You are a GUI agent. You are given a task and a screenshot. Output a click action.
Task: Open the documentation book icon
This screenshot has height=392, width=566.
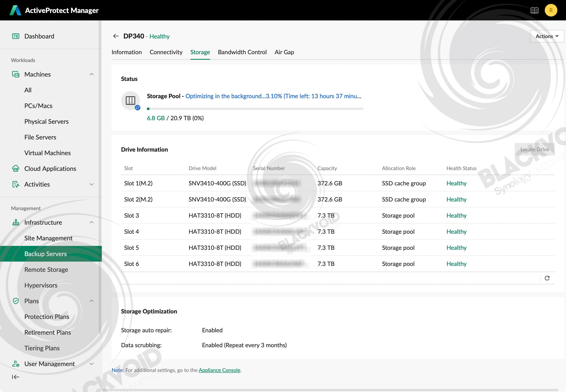point(534,10)
